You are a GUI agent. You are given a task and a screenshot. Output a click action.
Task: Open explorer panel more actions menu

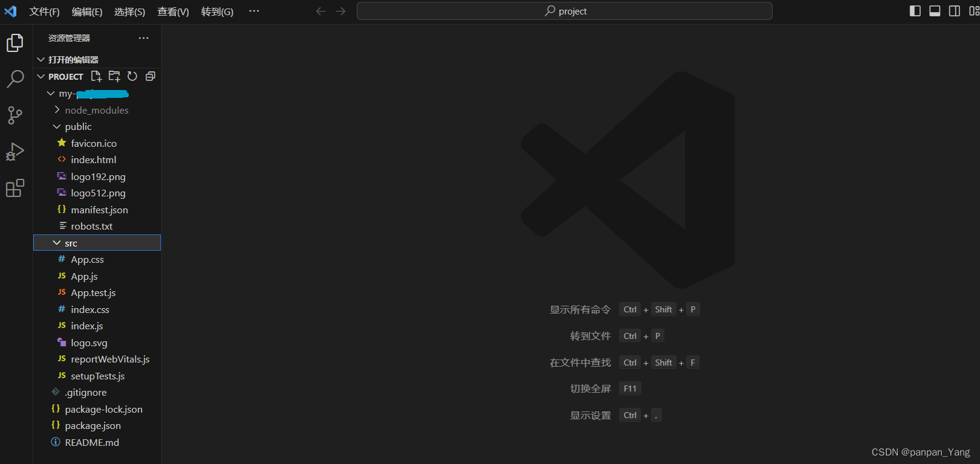tap(143, 38)
